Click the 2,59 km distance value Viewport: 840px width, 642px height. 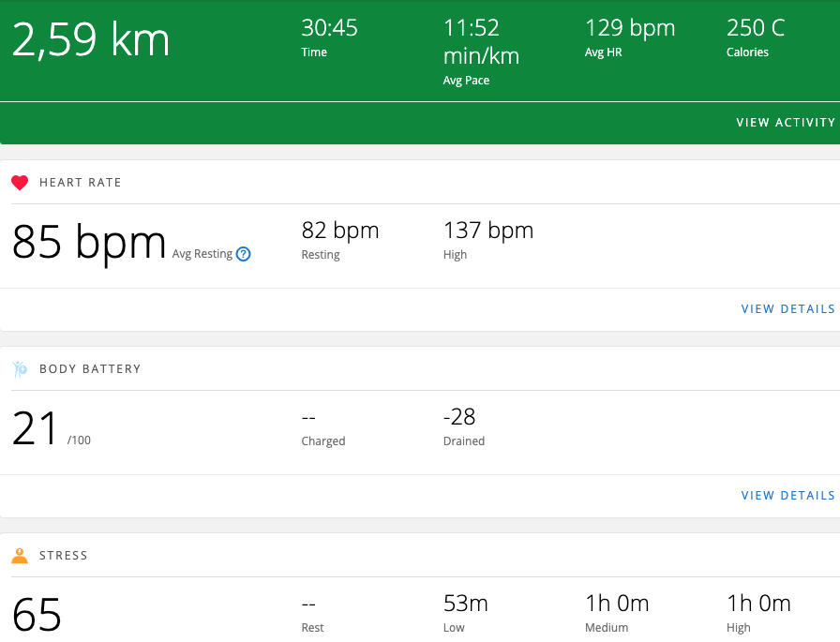91,40
